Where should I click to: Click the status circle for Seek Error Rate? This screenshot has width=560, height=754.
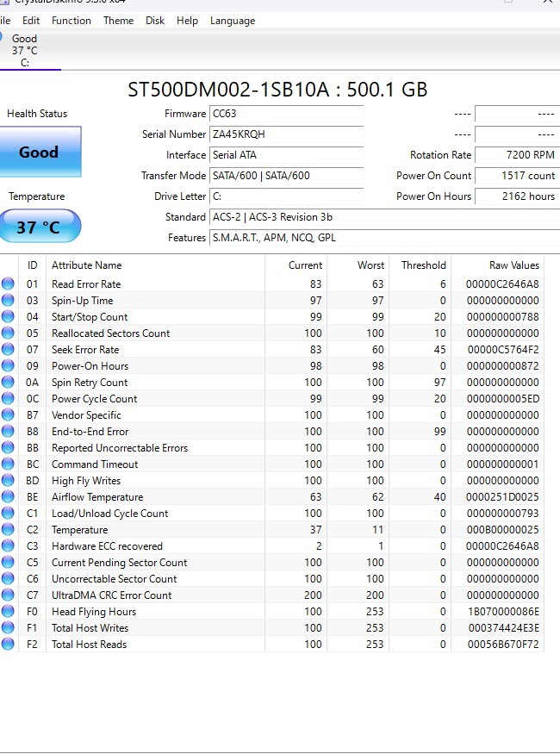pyautogui.click(x=8, y=349)
